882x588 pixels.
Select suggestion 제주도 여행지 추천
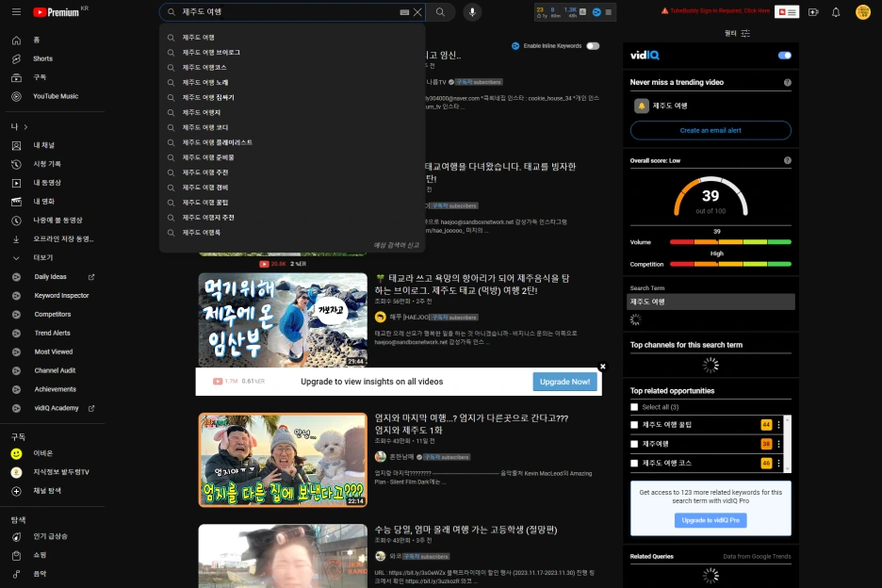pos(292,217)
